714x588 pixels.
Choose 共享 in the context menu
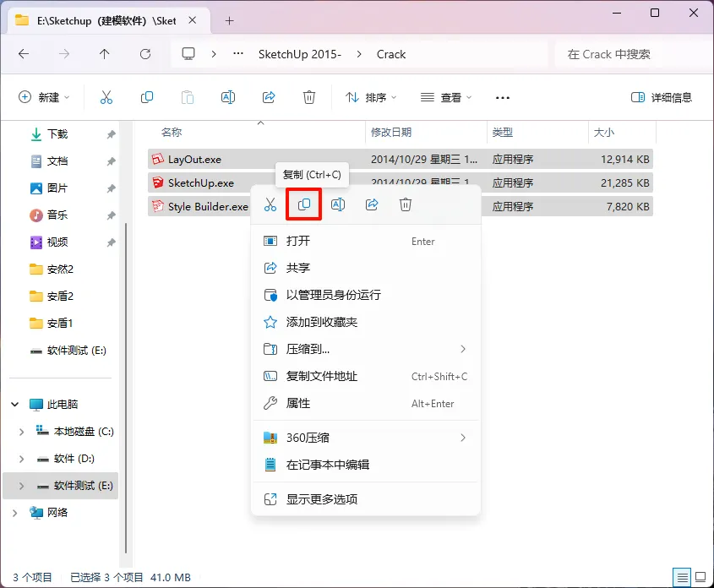[x=366, y=268]
